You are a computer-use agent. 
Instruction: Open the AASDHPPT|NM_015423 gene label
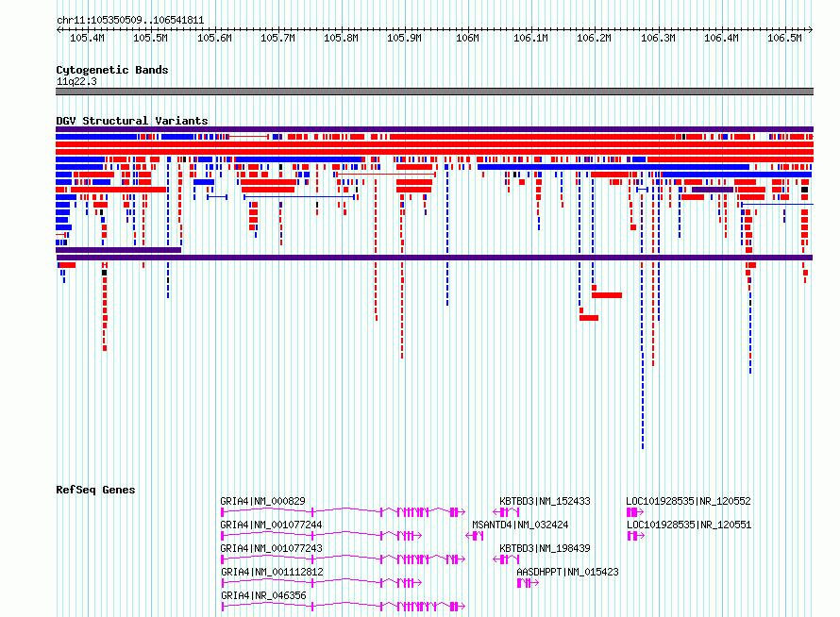[x=567, y=572]
